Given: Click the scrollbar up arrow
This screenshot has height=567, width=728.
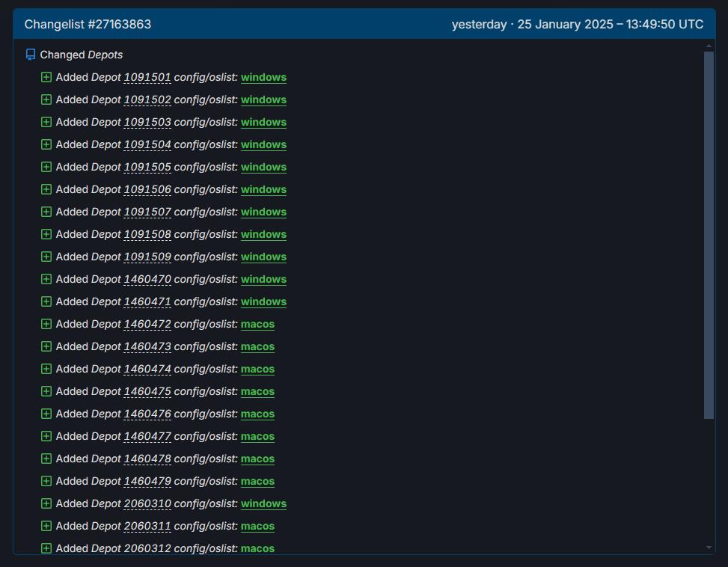Looking at the screenshot, I should click(709, 46).
